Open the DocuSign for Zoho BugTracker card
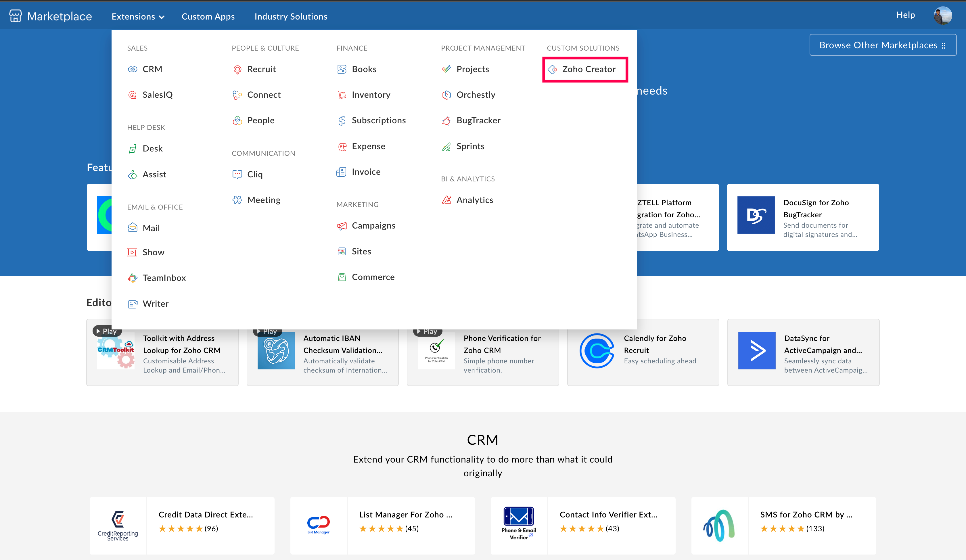Viewport: 966px width, 560px height. pyautogui.click(x=802, y=217)
